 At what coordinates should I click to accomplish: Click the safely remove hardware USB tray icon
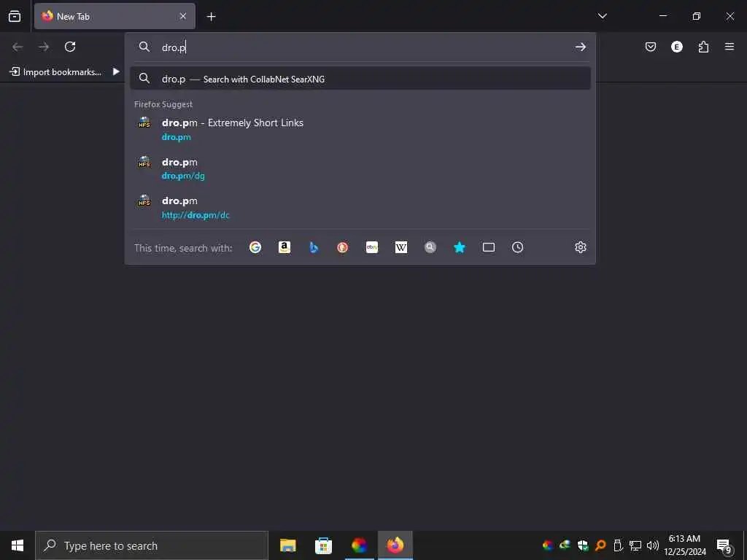coord(618,545)
